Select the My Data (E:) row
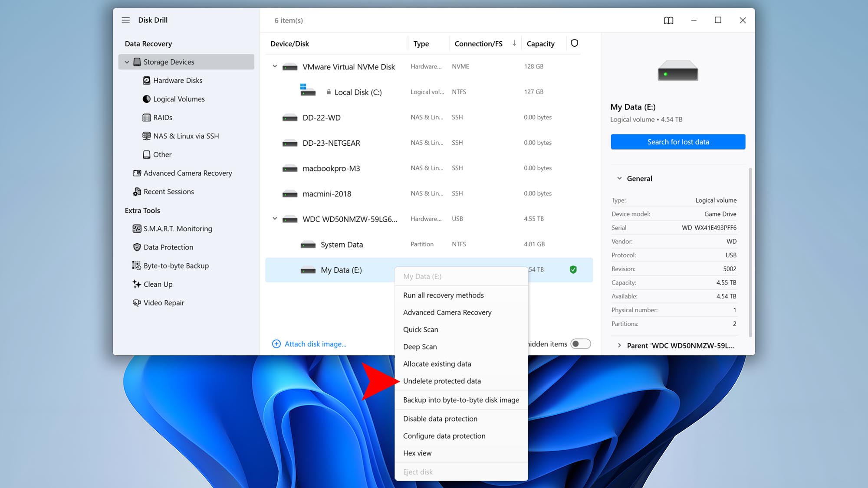 click(429, 270)
